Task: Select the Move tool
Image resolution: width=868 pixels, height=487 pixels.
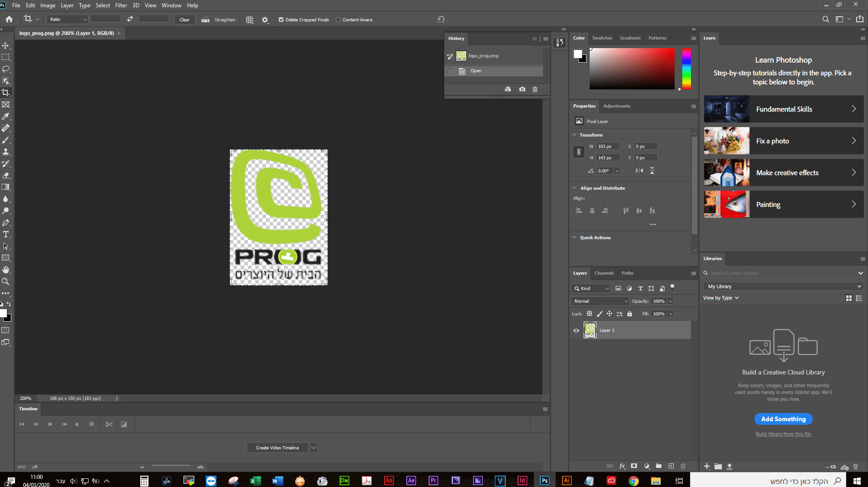Action: [x=6, y=46]
